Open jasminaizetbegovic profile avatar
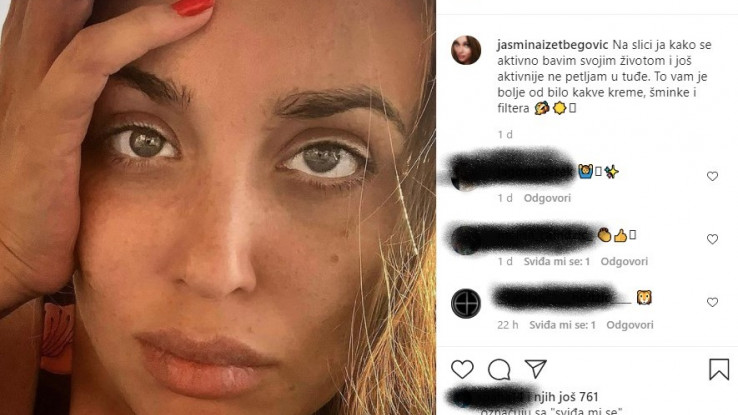The width and height of the screenshot is (738, 415). click(x=466, y=50)
